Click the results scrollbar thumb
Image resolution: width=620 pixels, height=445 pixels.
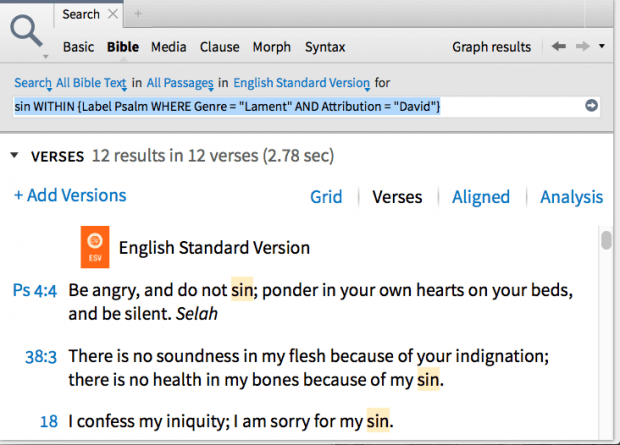[x=606, y=240]
